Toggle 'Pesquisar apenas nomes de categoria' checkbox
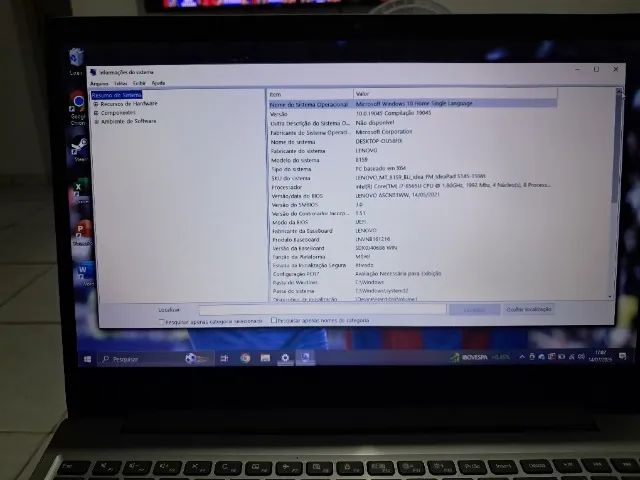The image size is (640, 480). pos(274,320)
